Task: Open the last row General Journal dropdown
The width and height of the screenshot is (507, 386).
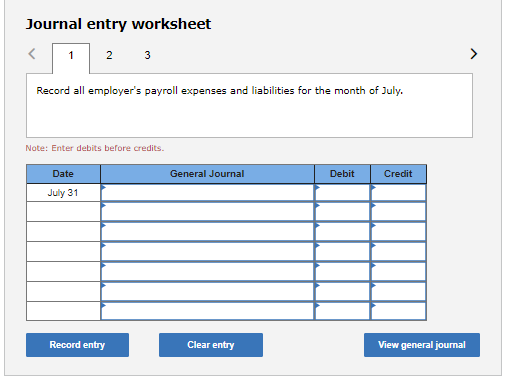Action: click(x=207, y=311)
